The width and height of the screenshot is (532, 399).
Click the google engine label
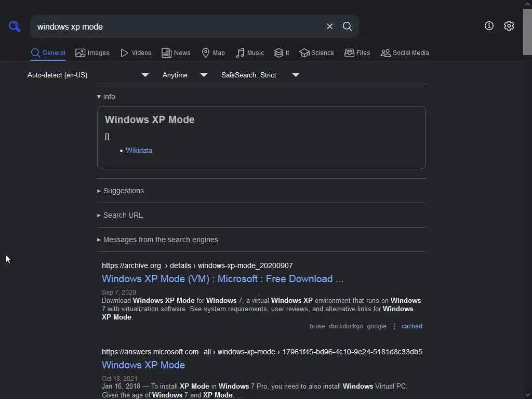coord(376,326)
